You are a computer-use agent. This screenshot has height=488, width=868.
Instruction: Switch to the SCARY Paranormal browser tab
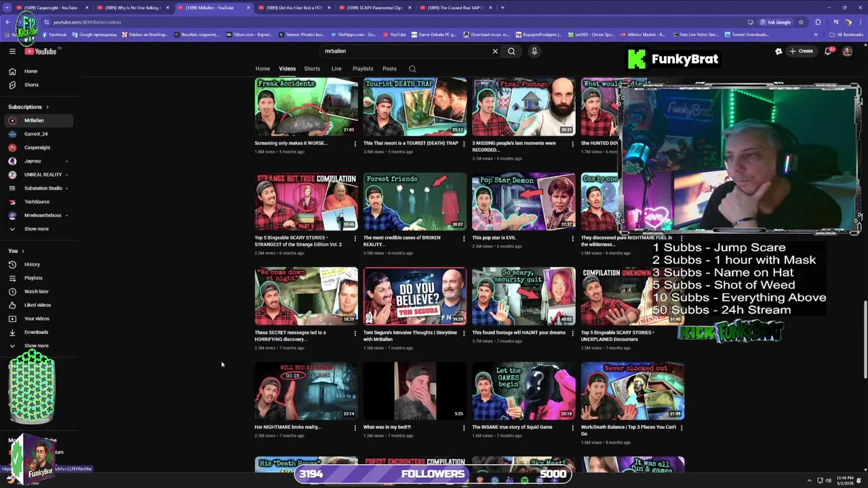(375, 7)
